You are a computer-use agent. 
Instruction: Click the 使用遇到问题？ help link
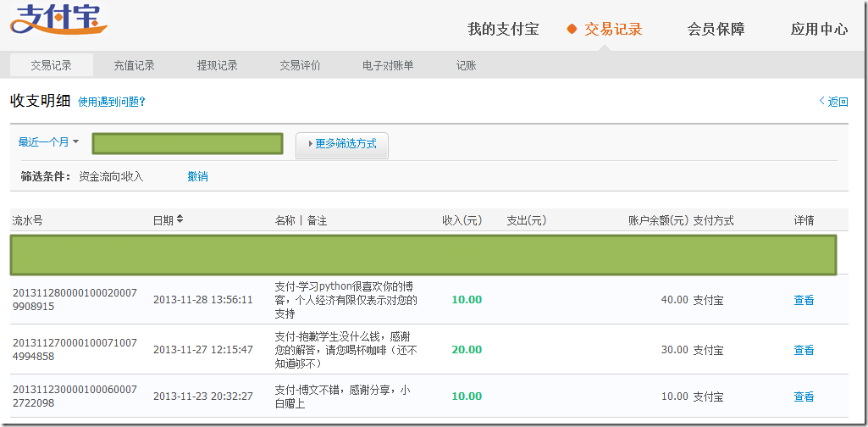click(x=112, y=102)
